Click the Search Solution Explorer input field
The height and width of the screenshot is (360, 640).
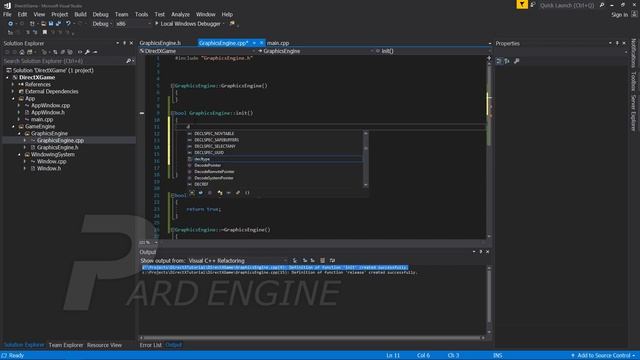pyautogui.click(x=63, y=61)
